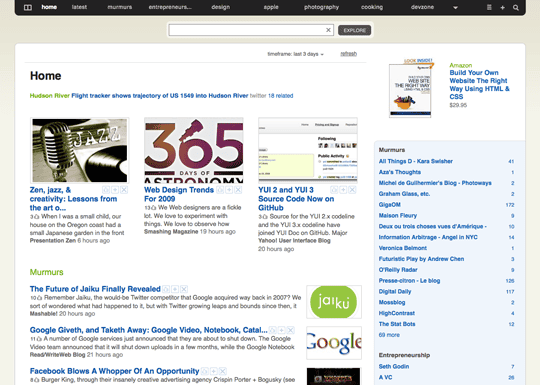Dismiss Web Design Trends For 2009 article
The height and width of the screenshot is (385, 540).
[x=238, y=190]
